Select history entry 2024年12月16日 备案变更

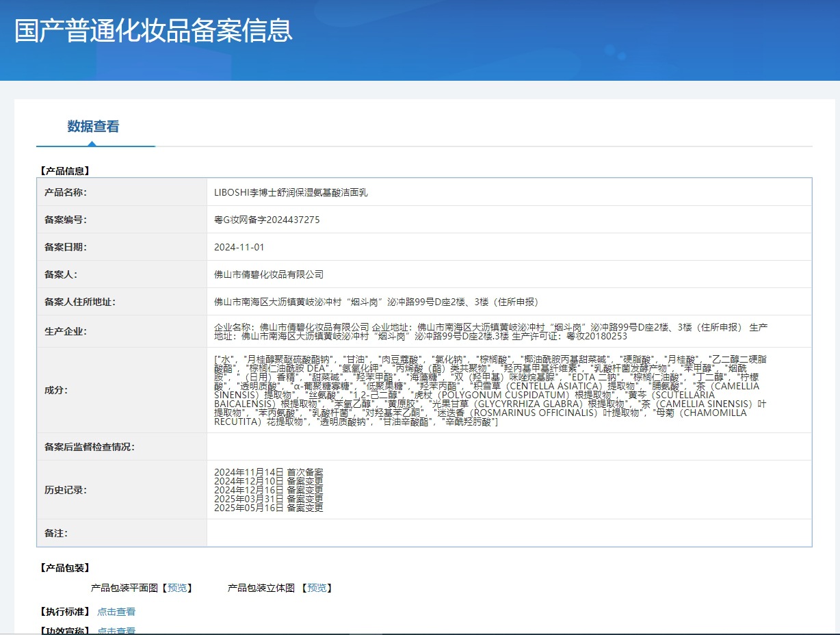click(268, 490)
